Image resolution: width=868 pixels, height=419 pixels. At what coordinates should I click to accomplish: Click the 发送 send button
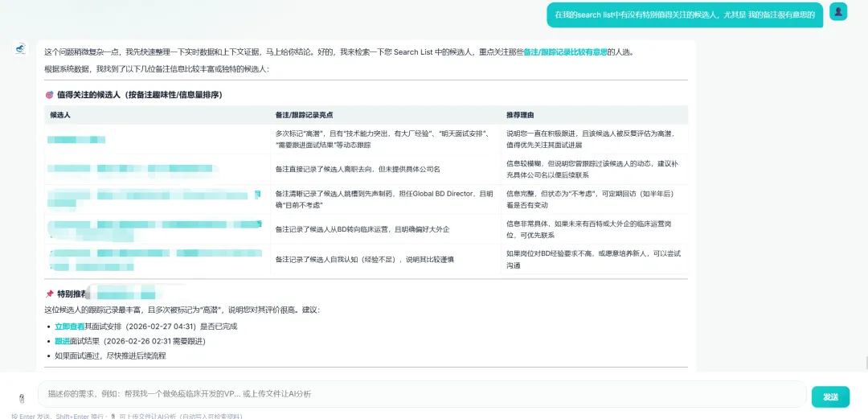[x=830, y=396]
